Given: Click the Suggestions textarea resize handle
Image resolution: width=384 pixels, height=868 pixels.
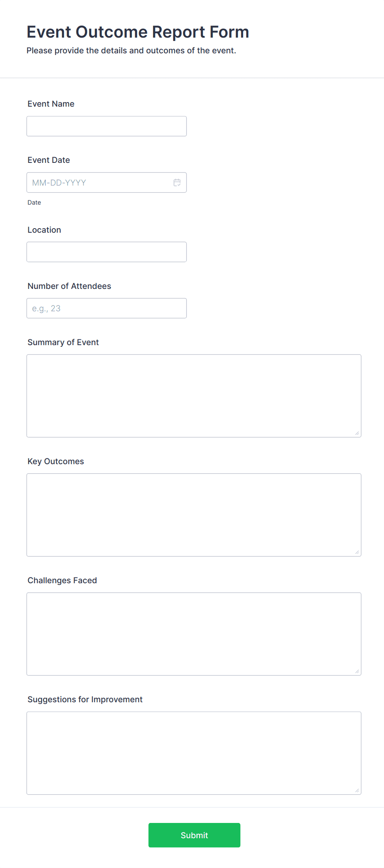Looking at the screenshot, I should [x=357, y=790].
